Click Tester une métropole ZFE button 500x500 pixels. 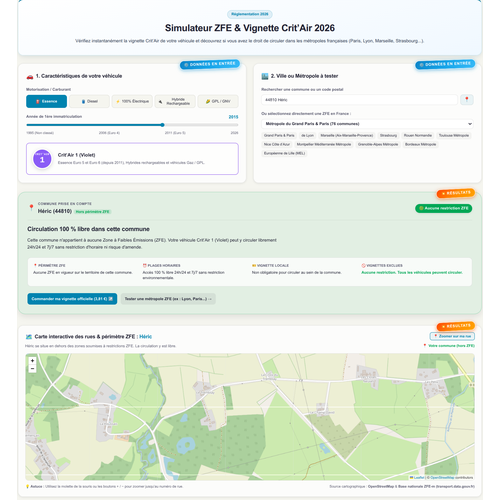pos(168,299)
